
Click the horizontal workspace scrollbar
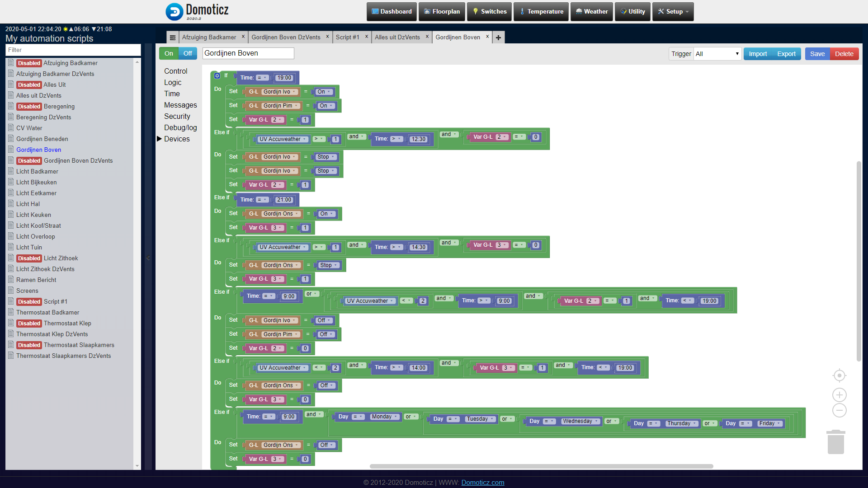click(x=541, y=466)
